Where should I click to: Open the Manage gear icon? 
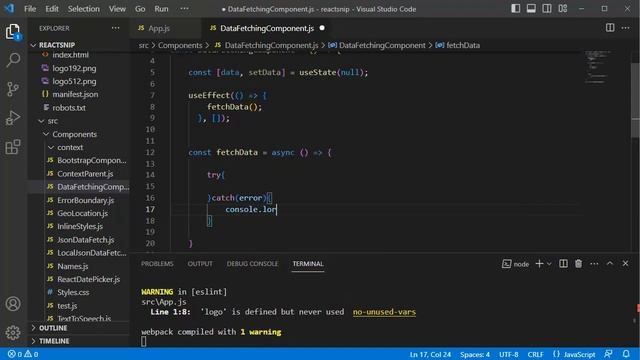pyautogui.click(x=13, y=333)
